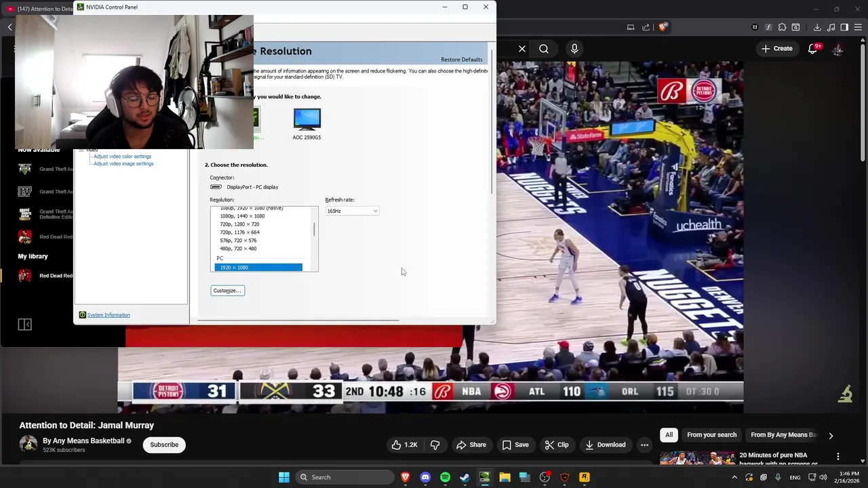The width and height of the screenshot is (868, 488).
Task: Click GTA Definitive Edition in launcher sidebar
Action: click(45, 214)
